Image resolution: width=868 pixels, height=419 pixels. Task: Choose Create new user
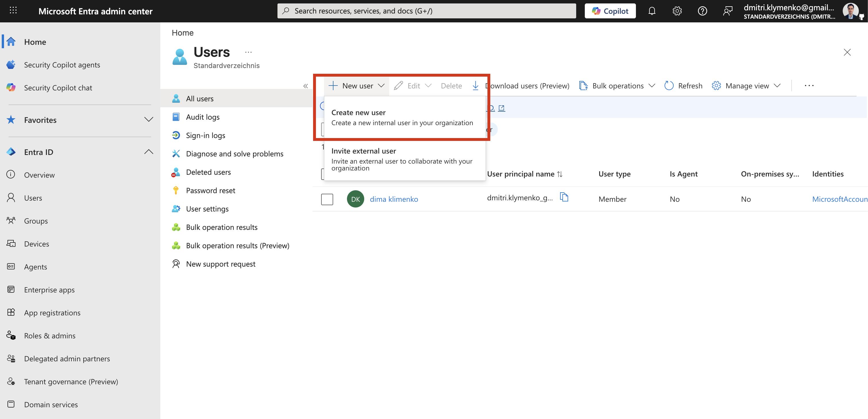[404, 117]
